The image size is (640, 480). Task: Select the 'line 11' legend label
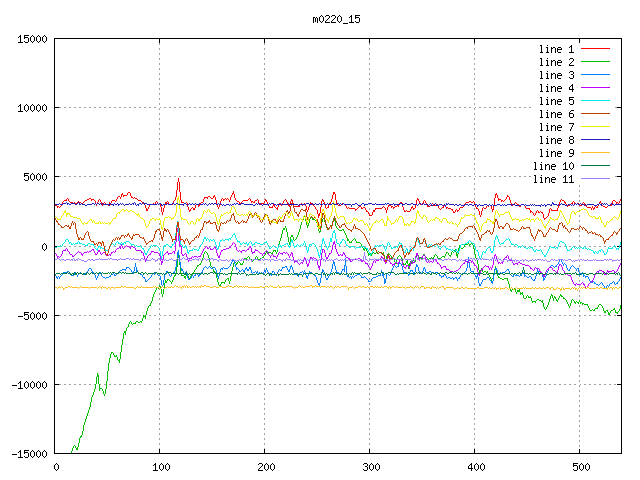click(554, 179)
